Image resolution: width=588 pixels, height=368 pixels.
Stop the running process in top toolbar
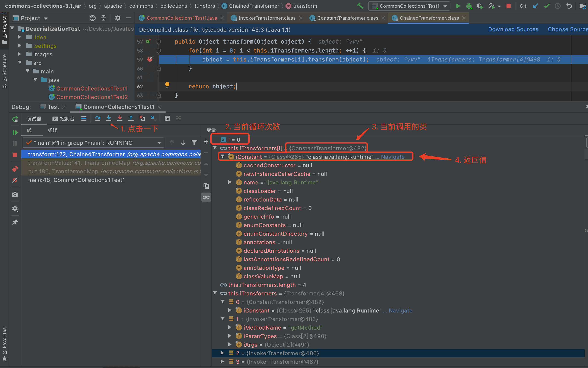[508, 6]
